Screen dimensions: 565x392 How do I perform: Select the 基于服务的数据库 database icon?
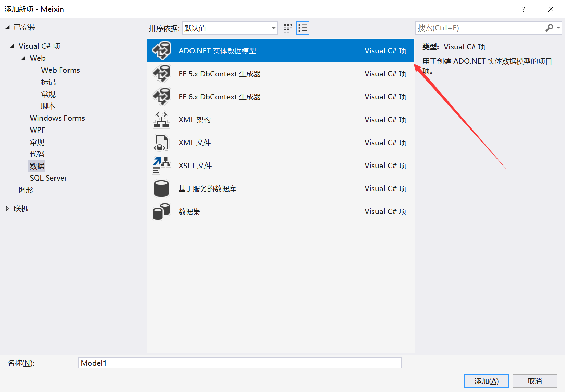(x=161, y=188)
